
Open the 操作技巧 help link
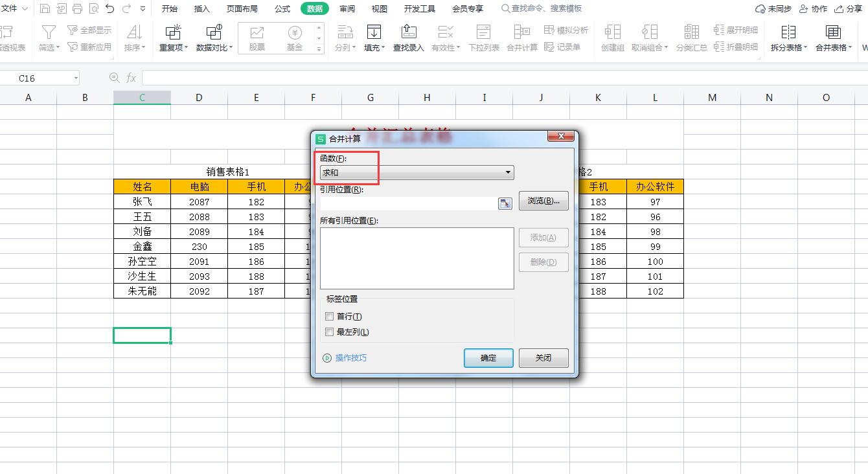pos(350,358)
